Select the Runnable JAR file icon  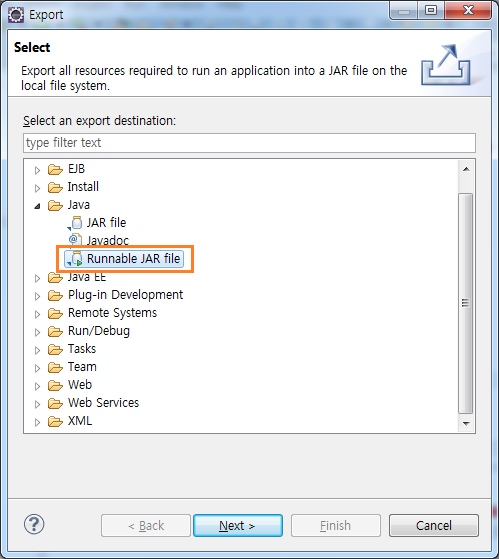75,258
